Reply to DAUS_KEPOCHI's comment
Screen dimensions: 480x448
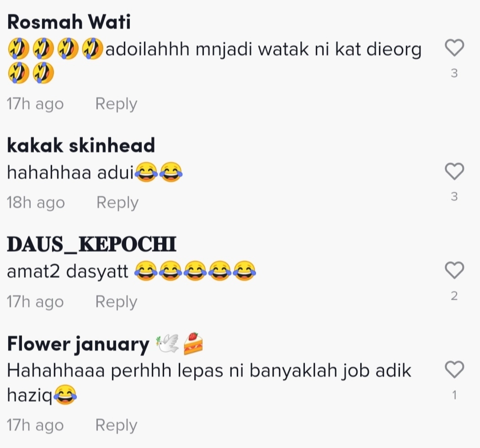116,302
